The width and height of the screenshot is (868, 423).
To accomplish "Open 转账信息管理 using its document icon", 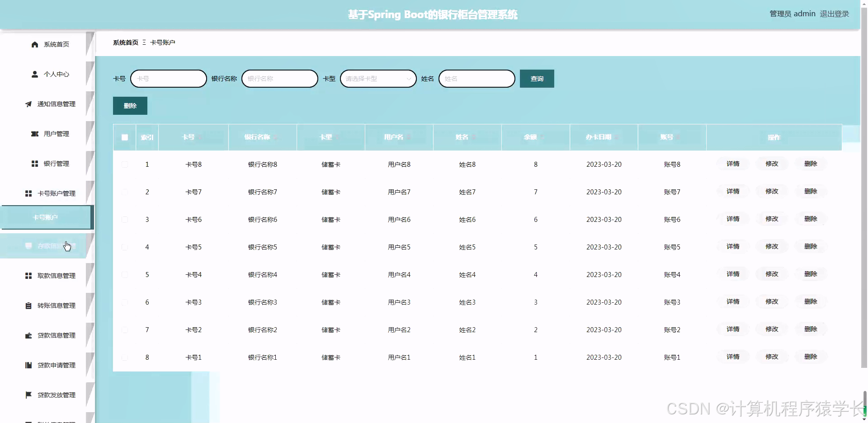I will pyautogui.click(x=28, y=305).
